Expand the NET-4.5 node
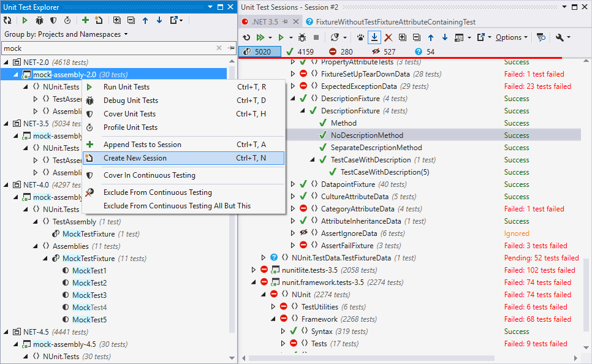This screenshot has height=364, width=592. 5,332
